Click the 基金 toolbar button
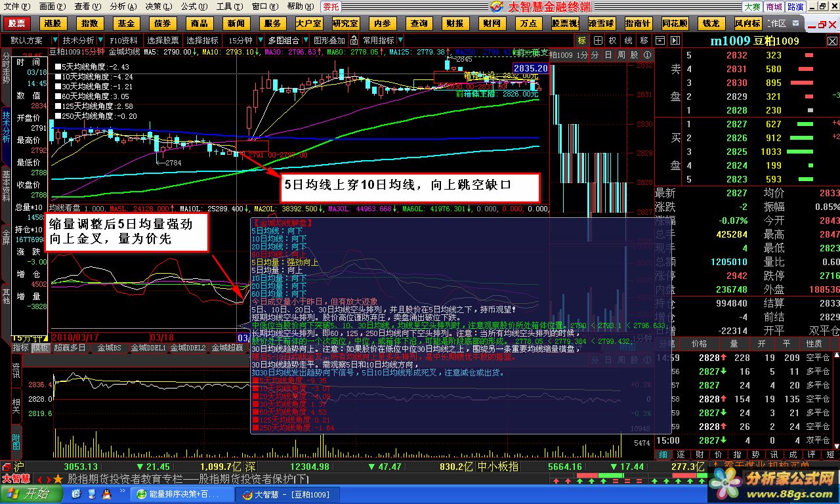 click(x=126, y=24)
